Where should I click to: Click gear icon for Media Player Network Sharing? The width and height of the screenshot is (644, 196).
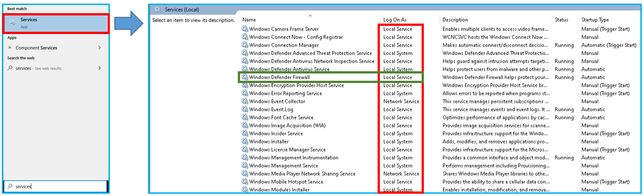[245, 174]
